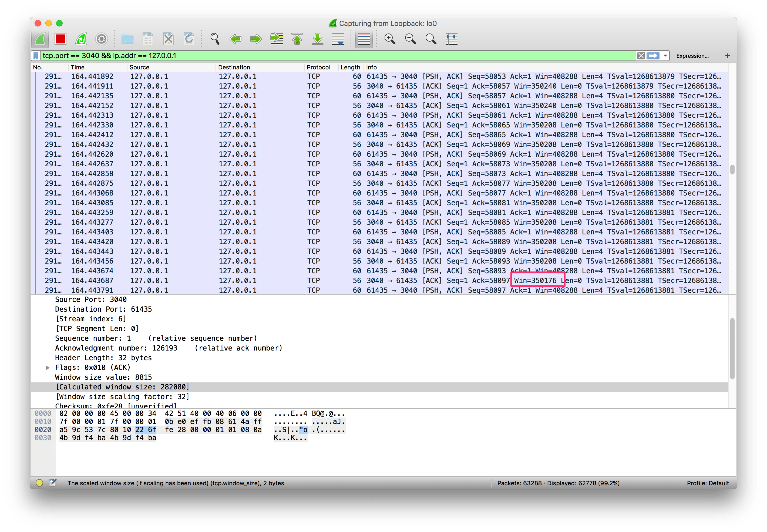Go forward in packet history

click(256, 39)
